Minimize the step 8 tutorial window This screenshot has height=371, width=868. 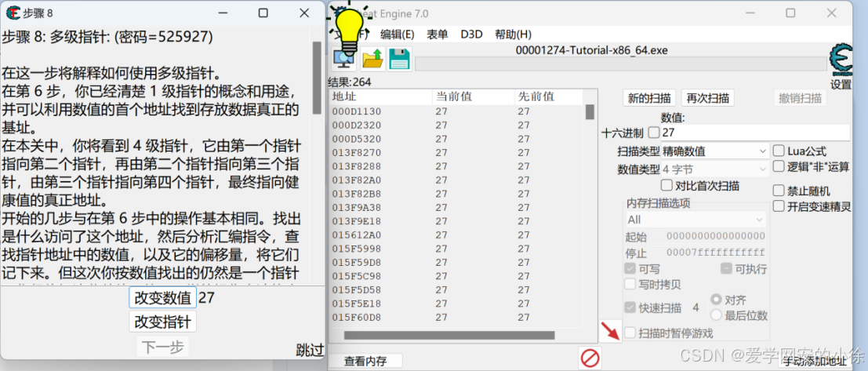point(223,13)
